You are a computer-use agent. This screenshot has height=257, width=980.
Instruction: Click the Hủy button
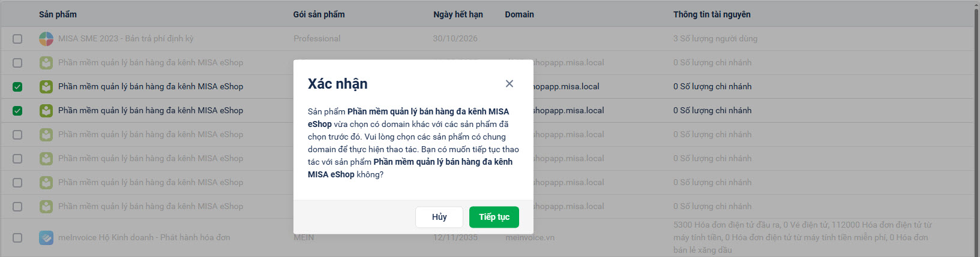439,217
